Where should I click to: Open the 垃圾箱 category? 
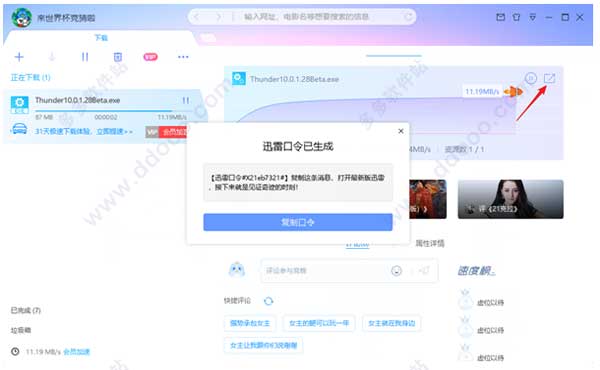pyautogui.click(x=21, y=330)
